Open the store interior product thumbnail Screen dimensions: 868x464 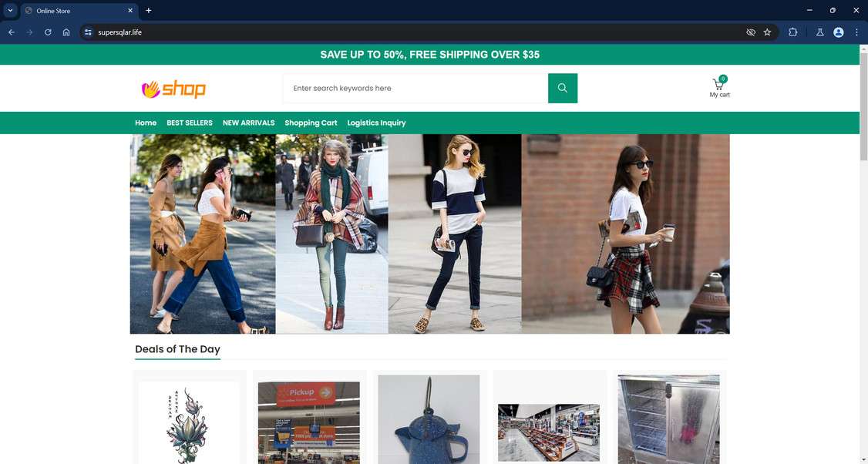549,432
